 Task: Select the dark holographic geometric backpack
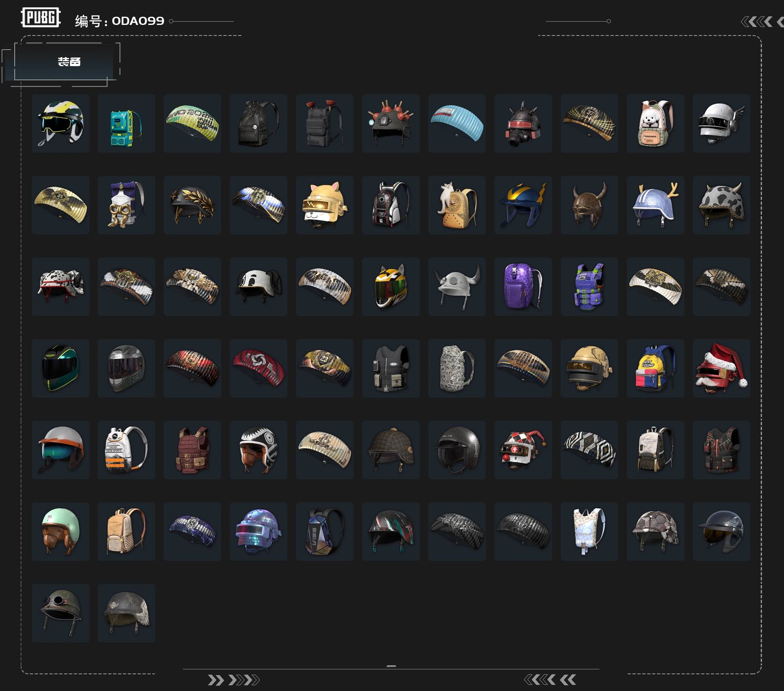325,532
